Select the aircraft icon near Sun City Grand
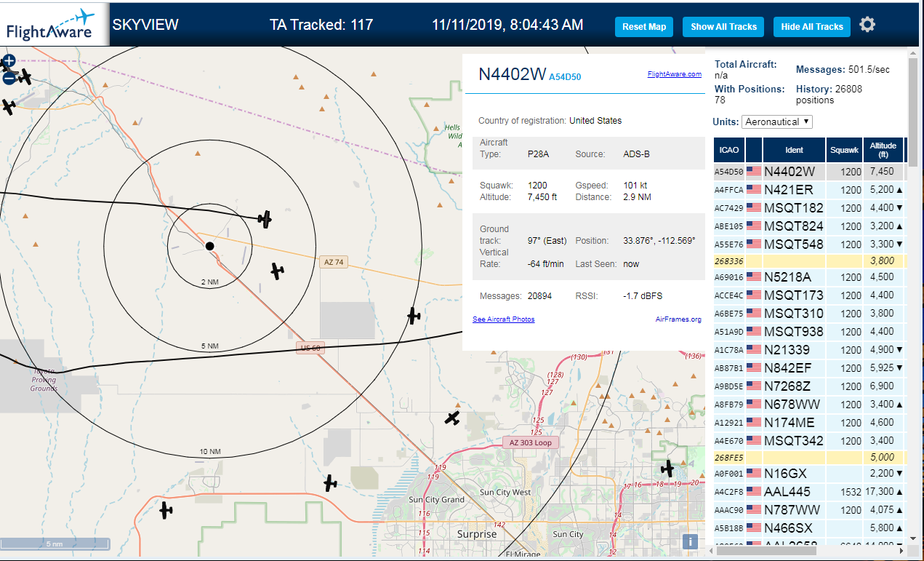 click(x=331, y=482)
